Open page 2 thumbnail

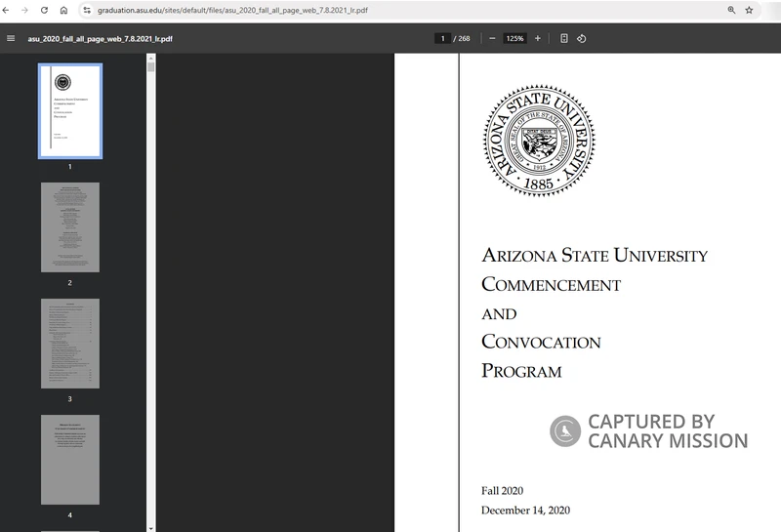point(70,227)
